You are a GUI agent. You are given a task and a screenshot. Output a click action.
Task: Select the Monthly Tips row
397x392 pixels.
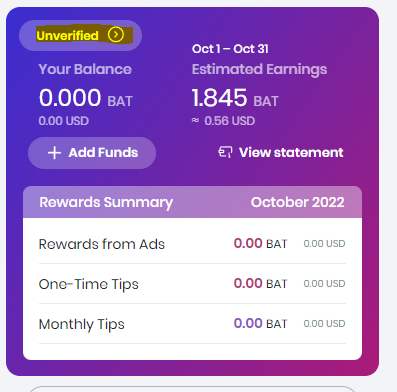tap(192, 324)
